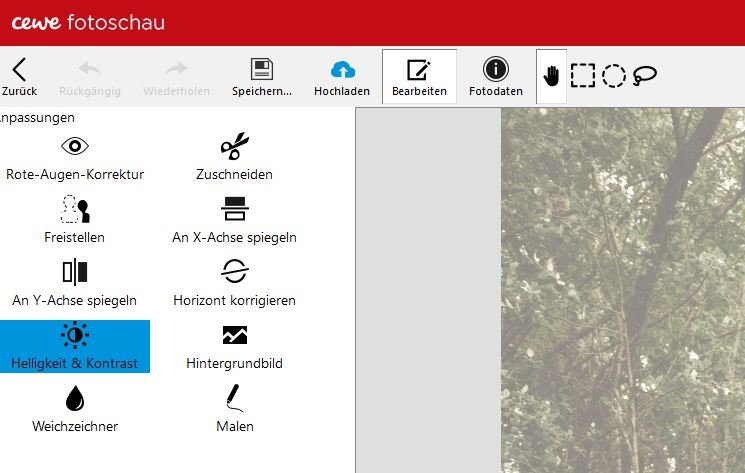This screenshot has height=473, width=745.
Task: Flip image with An X-Achse spiegeln
Action: [234, 220]
